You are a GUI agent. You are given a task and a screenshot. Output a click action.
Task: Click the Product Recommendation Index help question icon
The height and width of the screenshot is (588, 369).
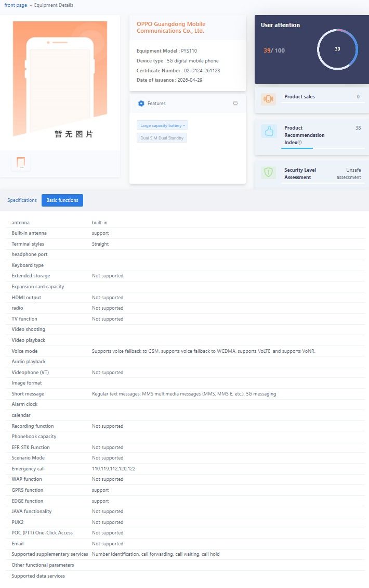click(300, 143)
